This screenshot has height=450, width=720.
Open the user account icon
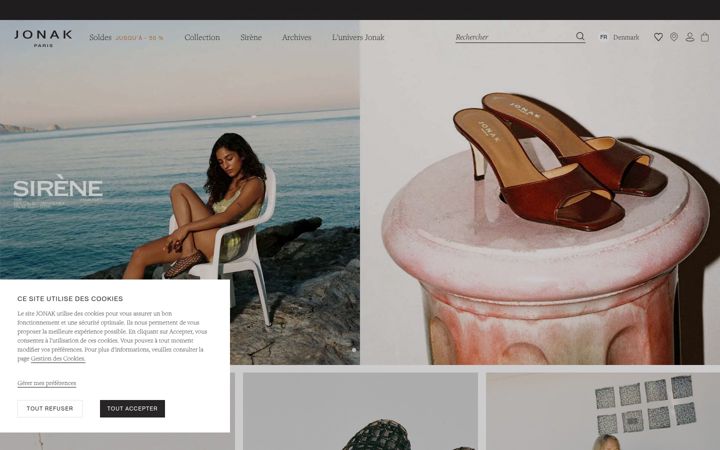tap(689, 37)
